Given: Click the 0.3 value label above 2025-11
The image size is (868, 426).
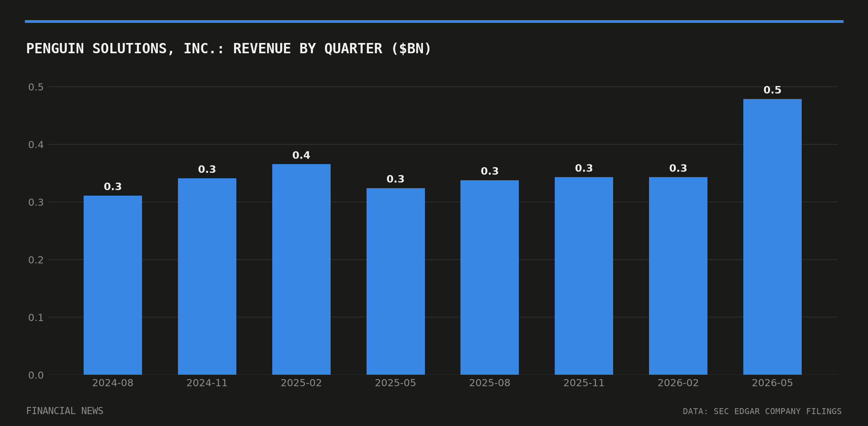Looking at the screenshot, I should coord(584,168).
